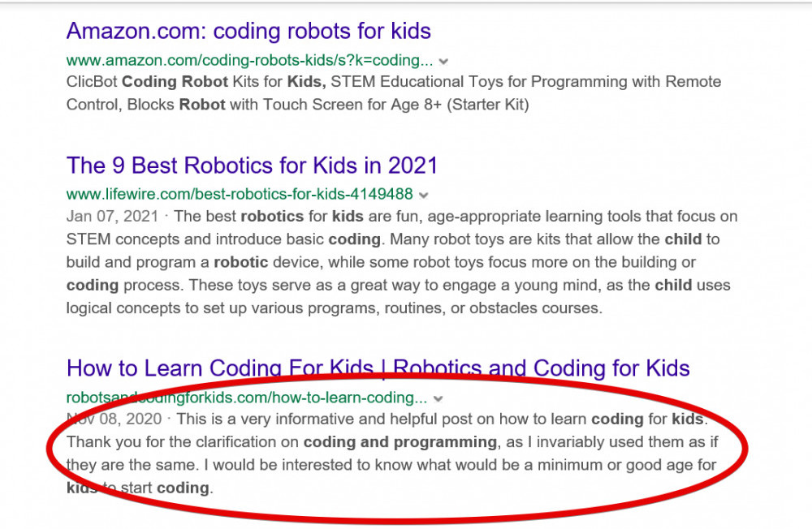Expand the dropdown arrow beside the Amazon URL
This screenshot has height=529, width=812.
point(444,62)
